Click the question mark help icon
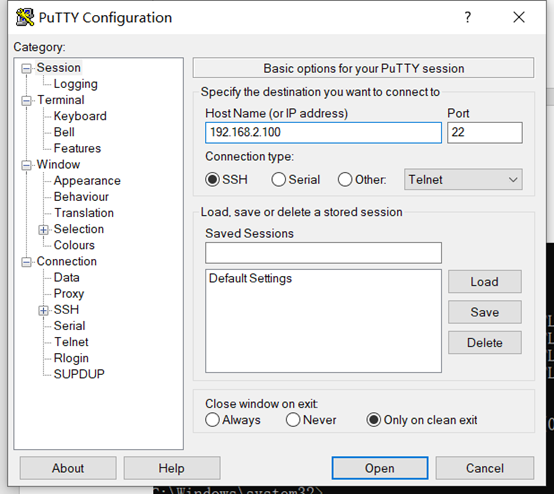 point(468,17)
